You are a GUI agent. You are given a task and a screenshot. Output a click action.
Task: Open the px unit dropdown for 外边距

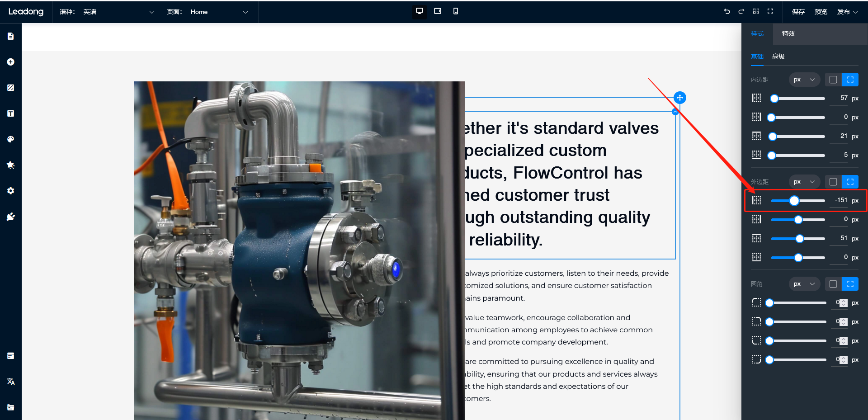[804, 182]
